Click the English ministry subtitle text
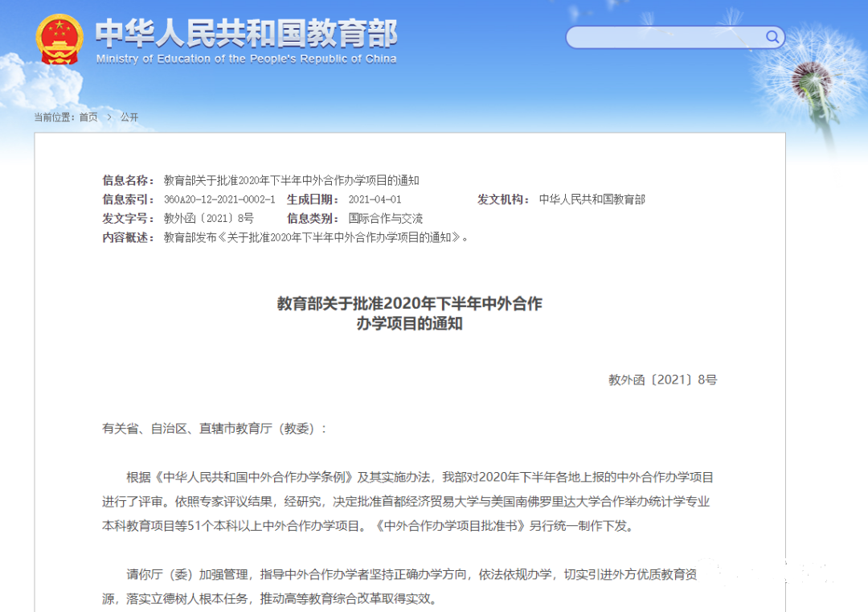This screenshot has height=612, width=868. tap(245, 58)
